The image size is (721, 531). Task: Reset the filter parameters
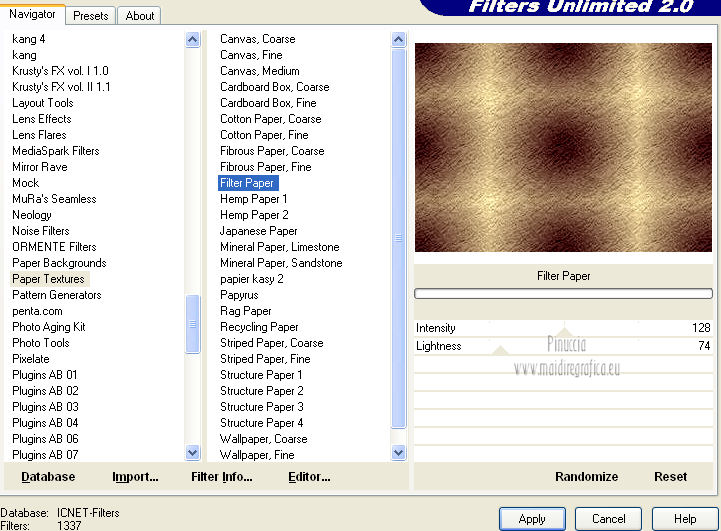tap(670, 477)
